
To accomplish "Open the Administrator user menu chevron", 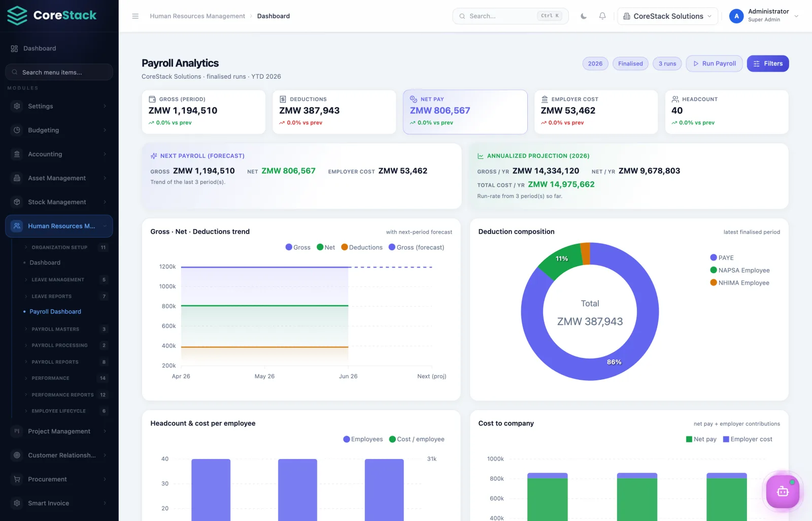I will [x=796, y=16].
